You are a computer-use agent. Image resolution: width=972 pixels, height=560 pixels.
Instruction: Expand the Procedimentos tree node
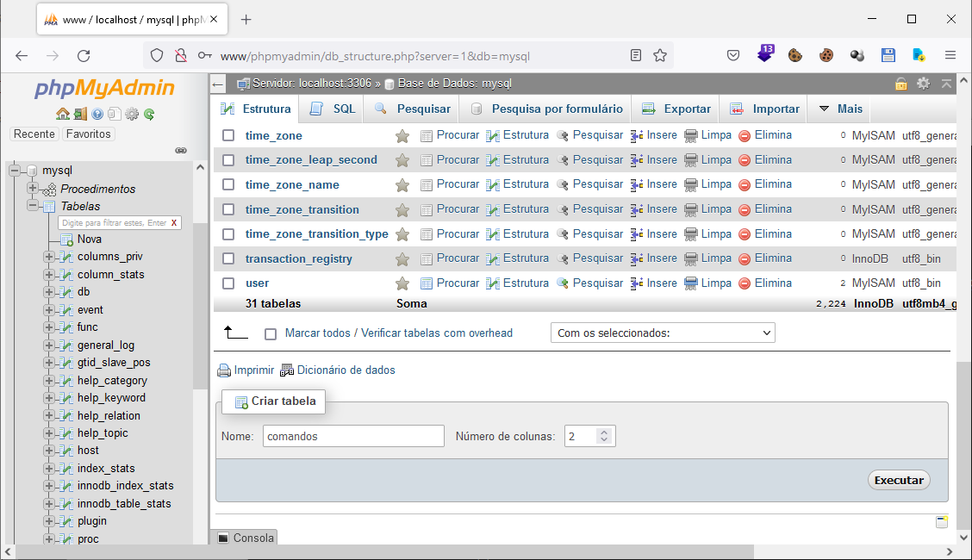(x=32, y=189)
